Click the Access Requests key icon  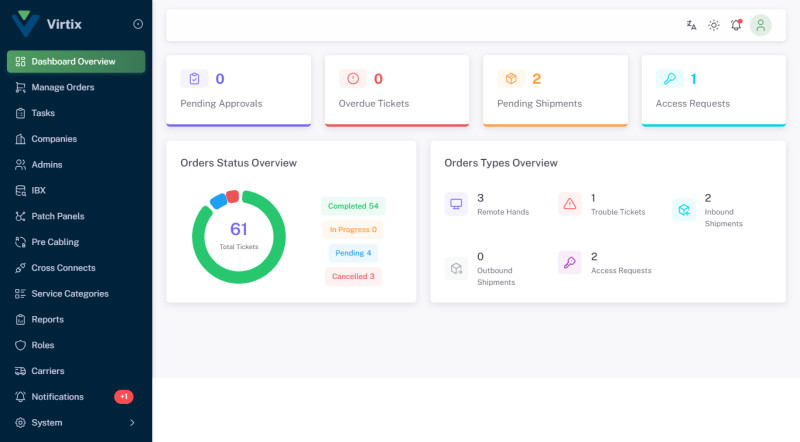[669, 79]
